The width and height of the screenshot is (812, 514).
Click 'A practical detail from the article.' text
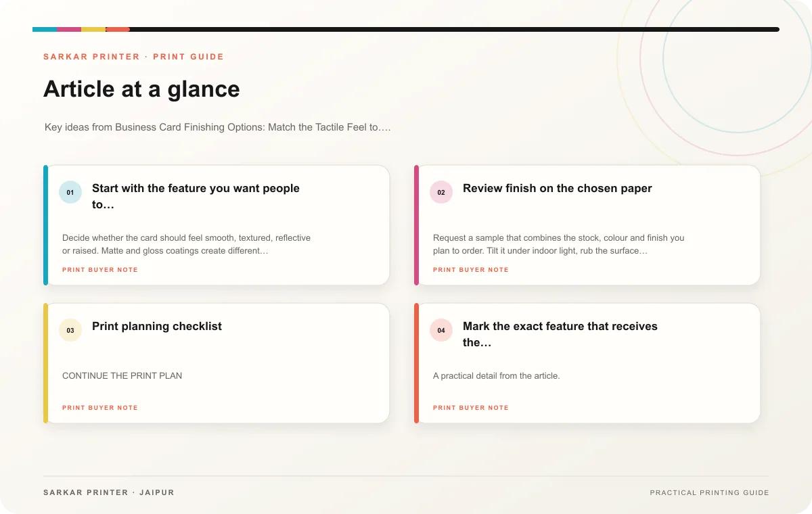[497, 375]
